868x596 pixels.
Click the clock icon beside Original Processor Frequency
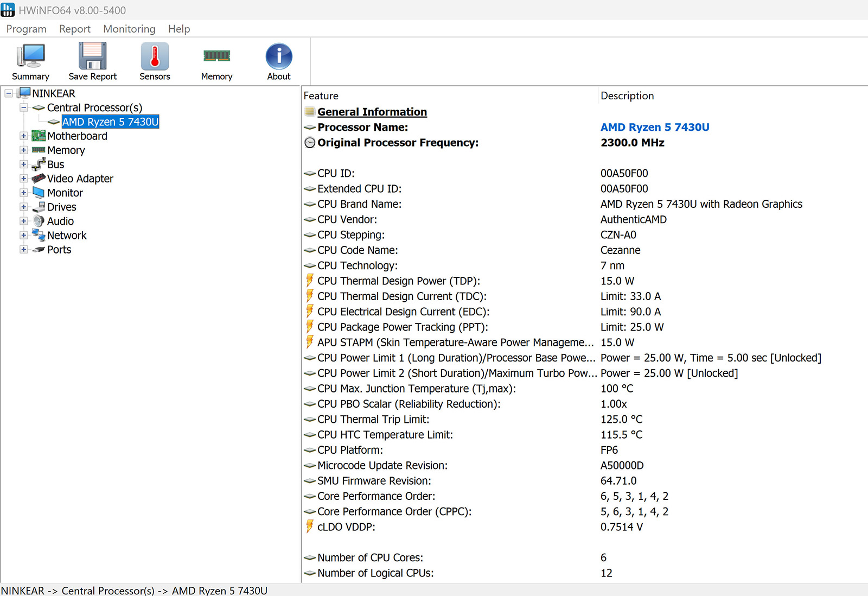[x=310, y=143]
